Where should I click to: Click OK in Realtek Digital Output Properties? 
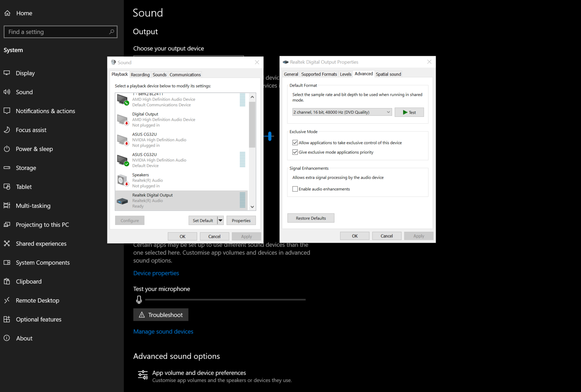point(355,236)
